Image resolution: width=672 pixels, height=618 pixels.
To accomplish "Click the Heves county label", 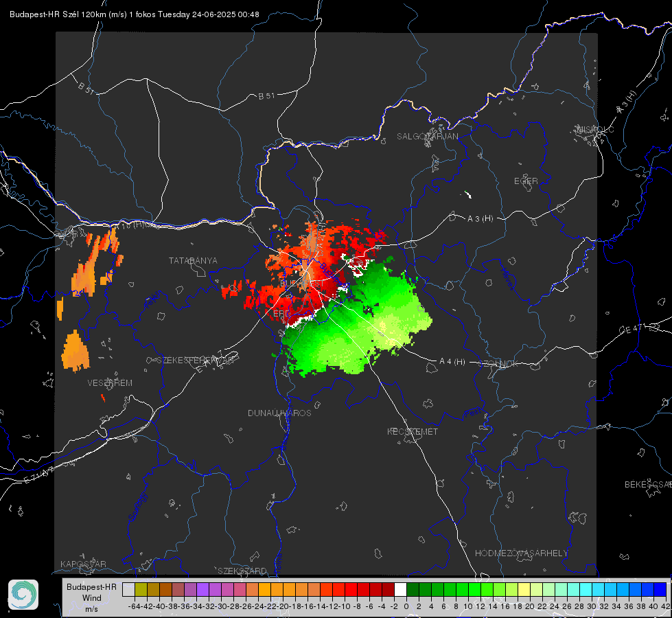I will (508, 278).
